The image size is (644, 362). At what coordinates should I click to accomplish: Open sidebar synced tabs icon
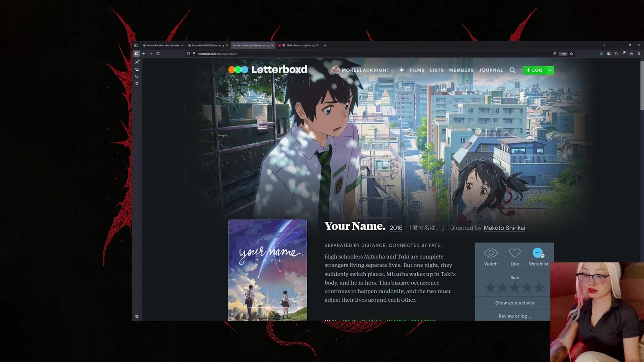[137, 69]
